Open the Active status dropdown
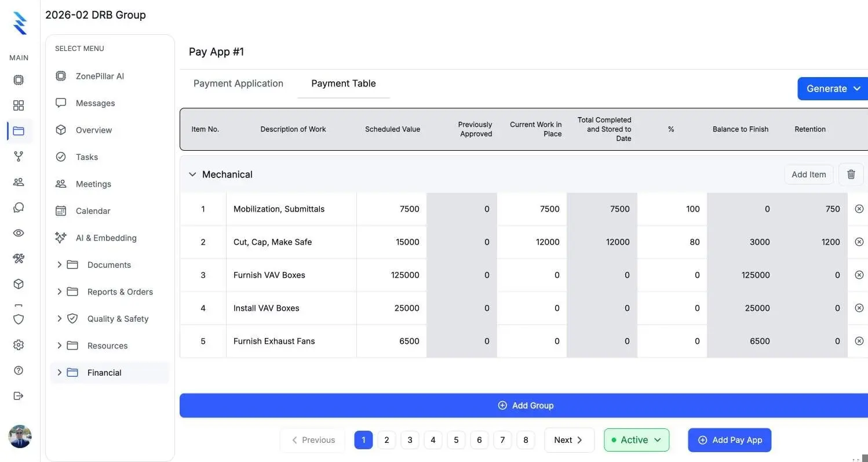Viewport: 868px width, 462px height. click(636, 440)
